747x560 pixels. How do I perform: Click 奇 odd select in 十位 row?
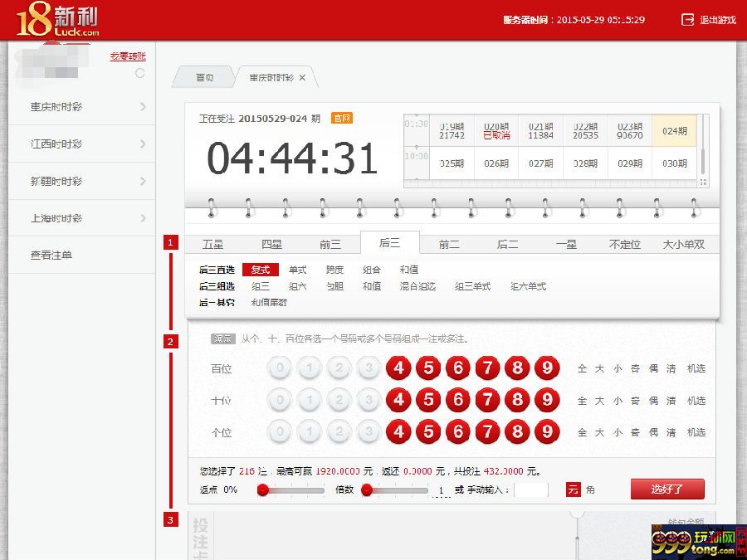tap(636, 401)
